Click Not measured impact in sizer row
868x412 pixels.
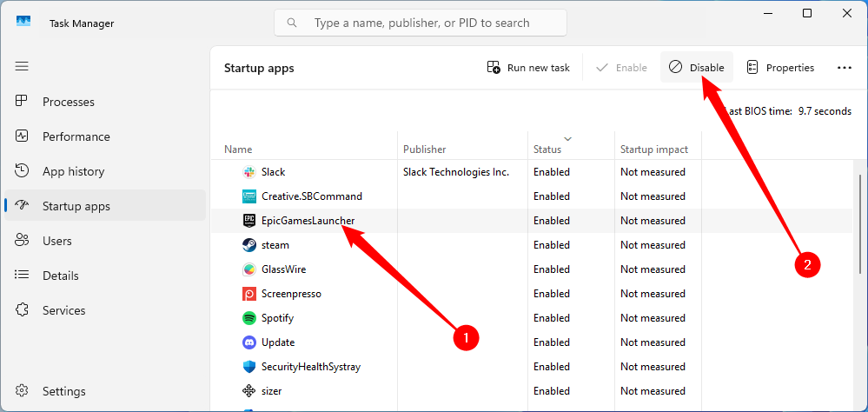(x=653, y=391)
